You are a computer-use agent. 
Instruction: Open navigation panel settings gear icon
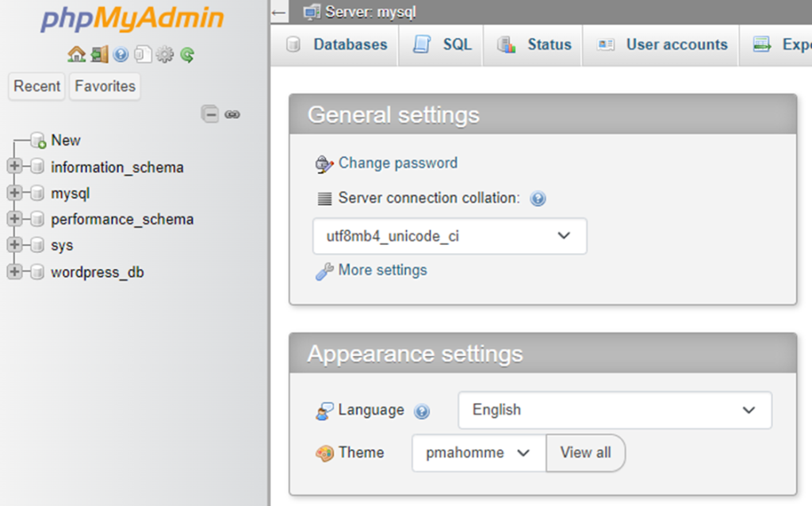point(164,55)
